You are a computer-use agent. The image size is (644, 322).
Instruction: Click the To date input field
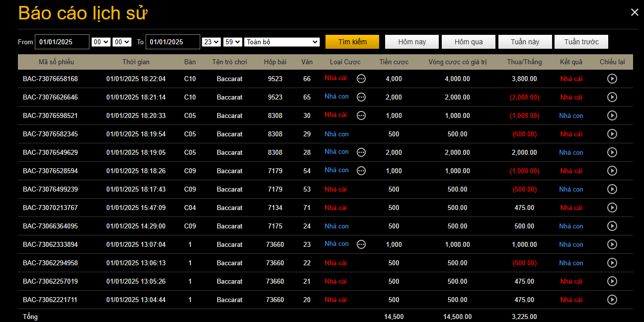click(172, 42)
